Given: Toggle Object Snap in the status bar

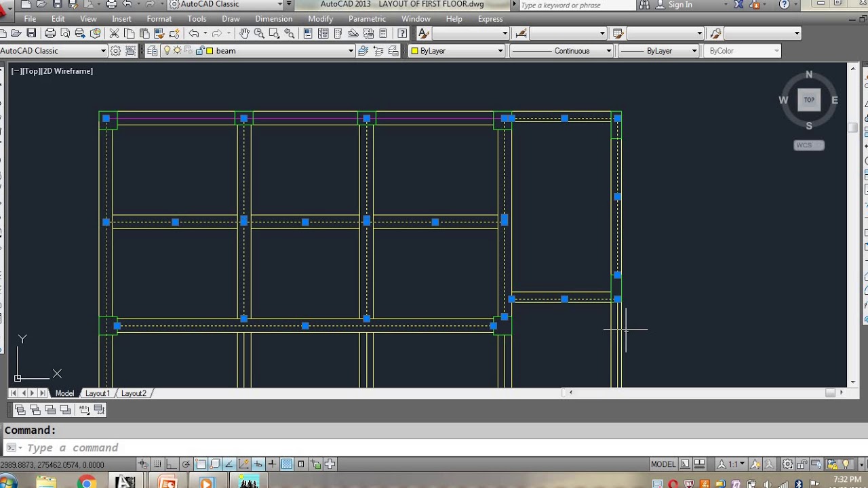Looking at the screenshot, I should (x=201, y=464).
